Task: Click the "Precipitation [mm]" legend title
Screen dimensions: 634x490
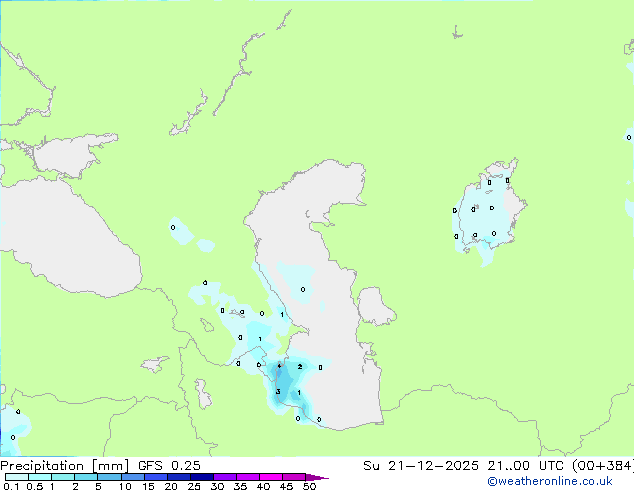Action: (55, 466)
